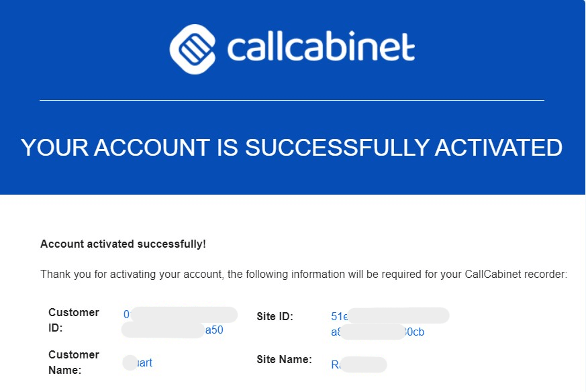Click the Site ID text ending in 0cb
Screen dimensions: 586x392
coord(415,332)
